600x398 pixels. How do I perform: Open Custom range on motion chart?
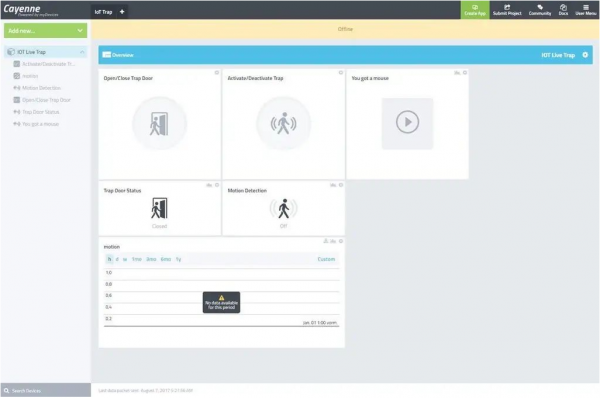point(326,259)
